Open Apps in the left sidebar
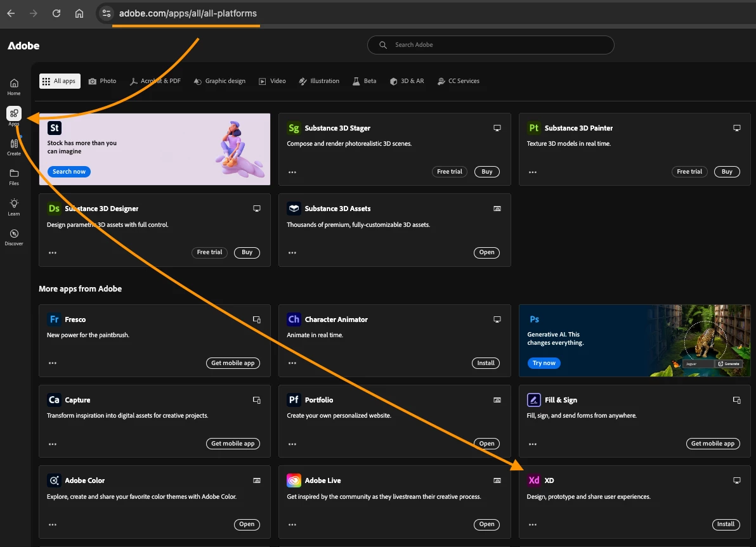Screen dimensions: 756x547 [x=14, y=116]
